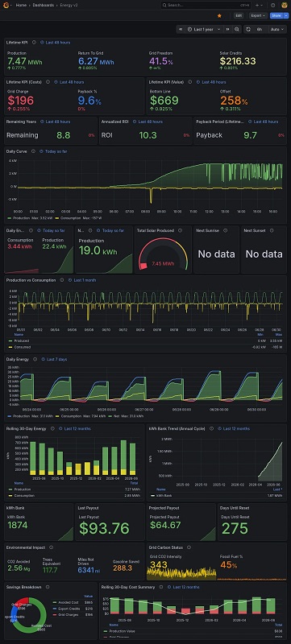The width and height of the screenshot is (291, 644).
Task: Show info for Savings Breakdown panel
Action: 48,587
